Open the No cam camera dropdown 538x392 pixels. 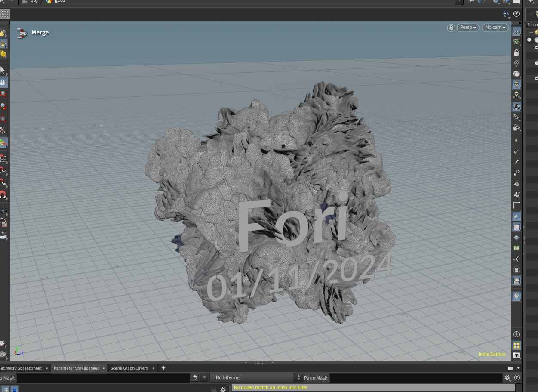point(495,28)
